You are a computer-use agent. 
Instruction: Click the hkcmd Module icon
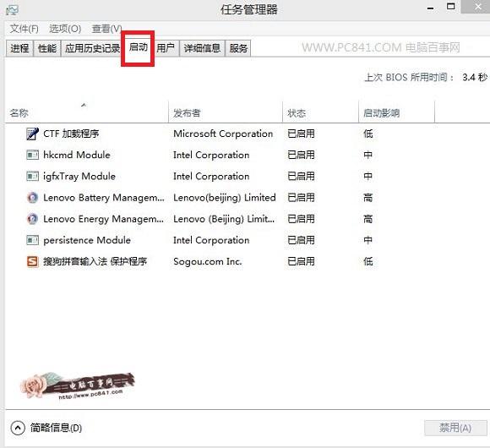click(x=32, y=155)
